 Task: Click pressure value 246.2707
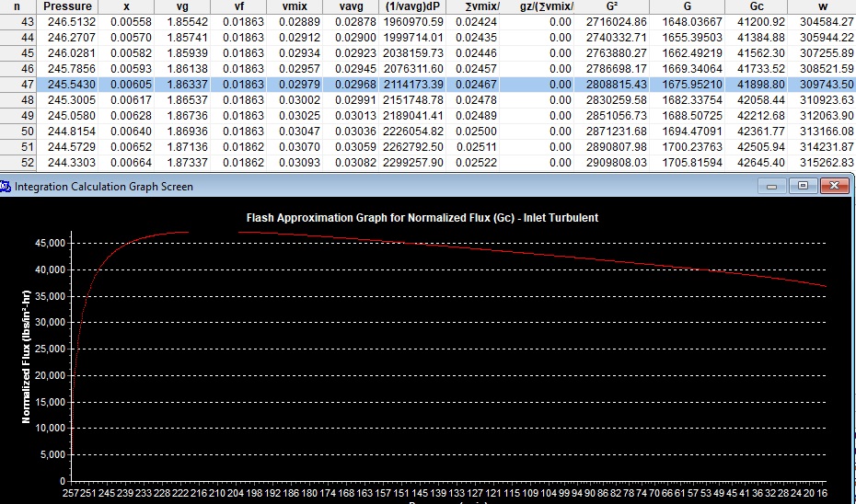pyautogui.click(x=73, y=39)
